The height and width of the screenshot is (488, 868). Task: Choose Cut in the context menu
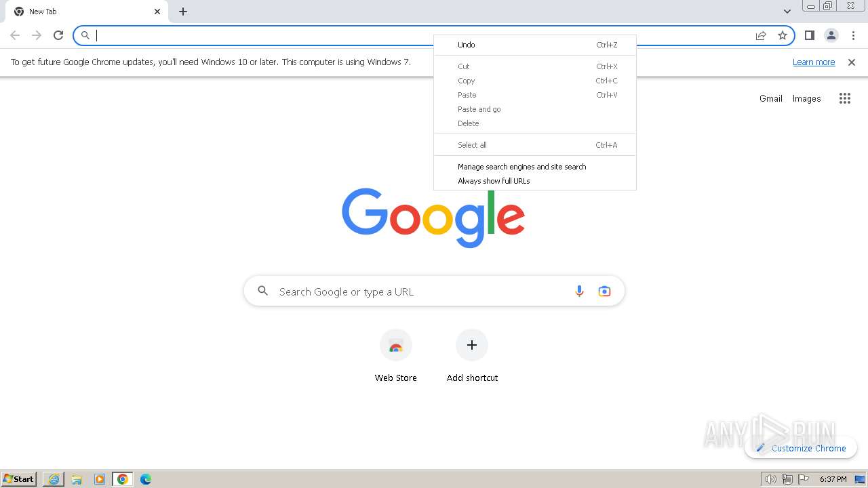click(535, 66)
